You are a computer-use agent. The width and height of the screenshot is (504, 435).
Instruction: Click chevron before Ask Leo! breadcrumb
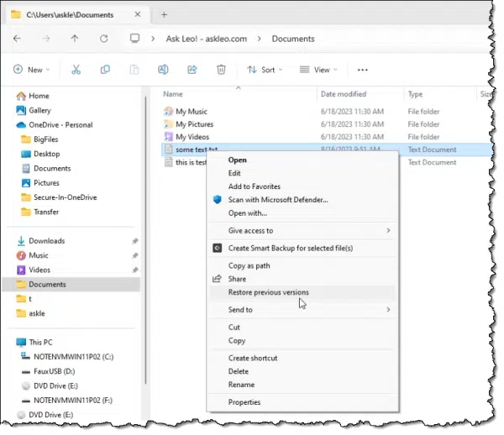point(153,39)
